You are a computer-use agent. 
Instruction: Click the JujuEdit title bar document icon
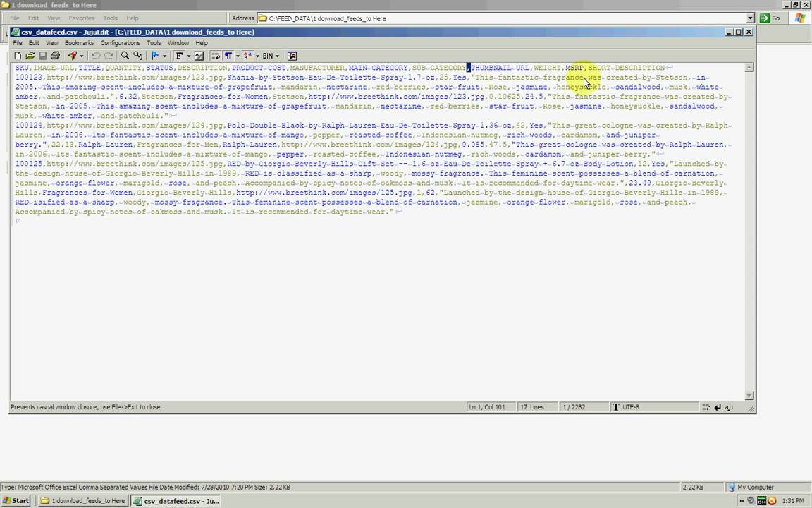(x=16, y=32)
